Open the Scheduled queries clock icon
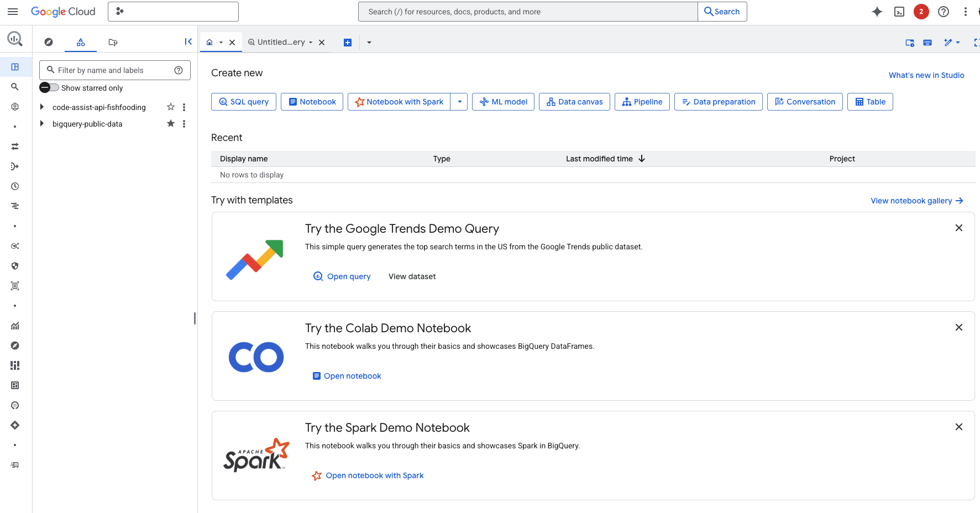980x513 pixels. [x=15, y=186]
